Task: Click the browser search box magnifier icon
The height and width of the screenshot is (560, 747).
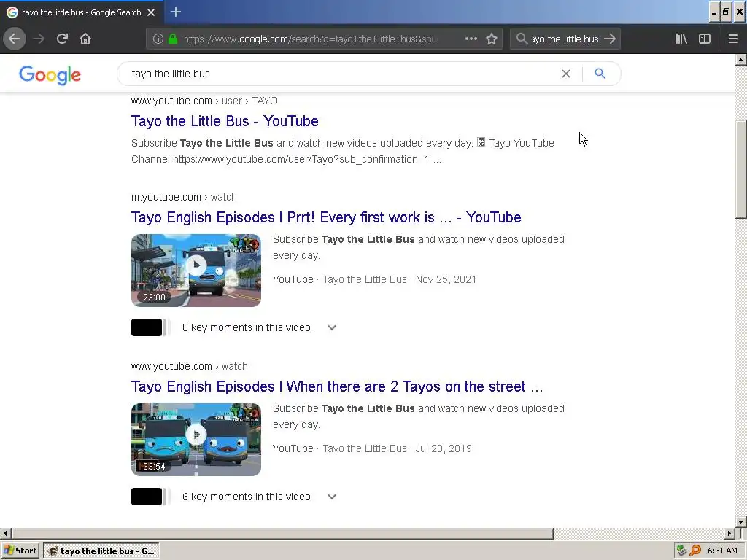Action: coord(522,39)
